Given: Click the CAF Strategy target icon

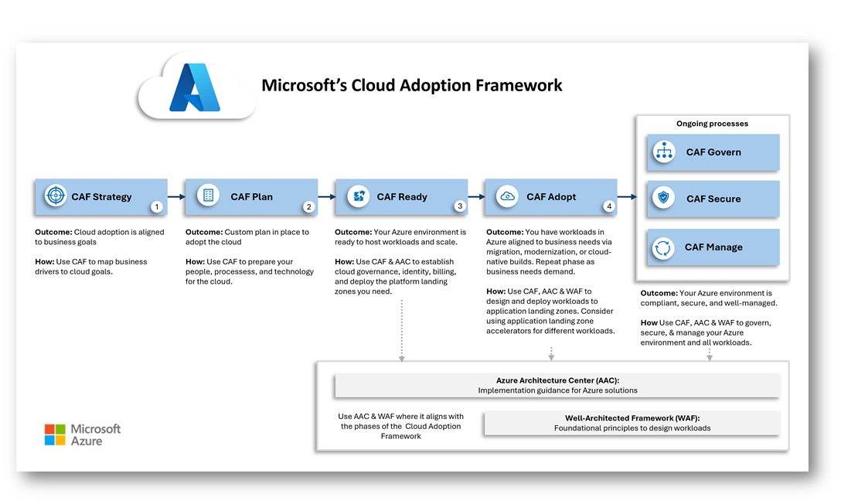Looking at the screenshot, I should [55, 196].
